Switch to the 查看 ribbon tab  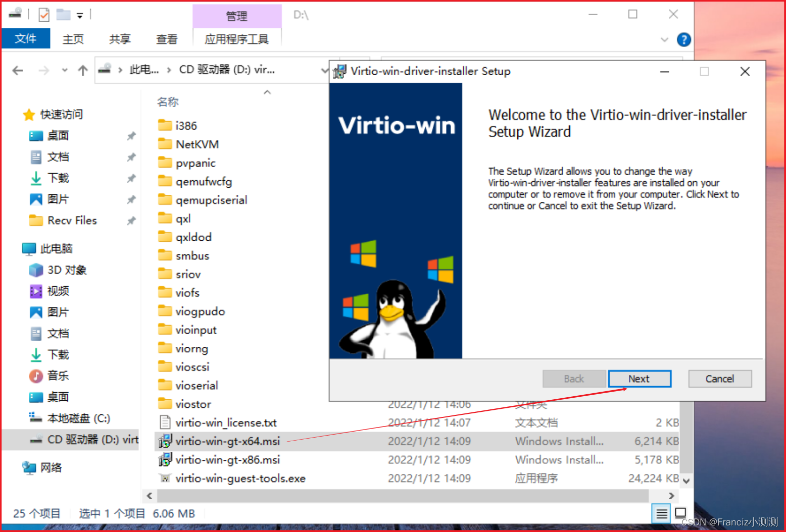pyautogui.click(x=167, y=39)
